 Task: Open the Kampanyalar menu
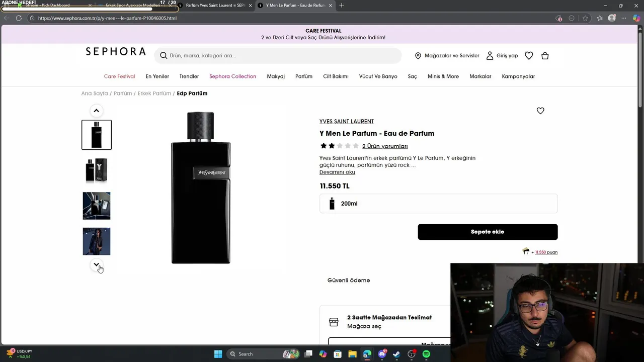click(518, 76)
